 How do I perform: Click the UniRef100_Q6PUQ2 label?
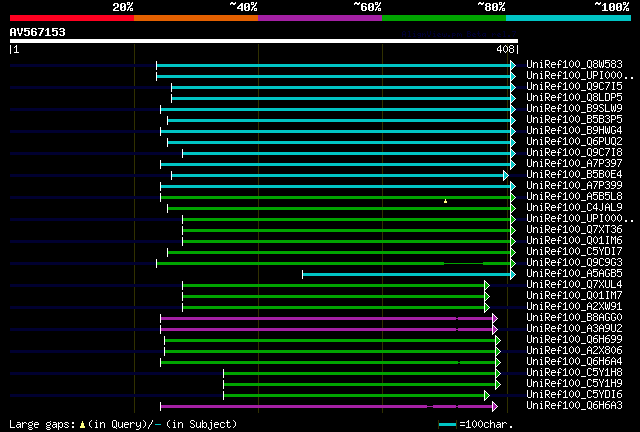574,142
